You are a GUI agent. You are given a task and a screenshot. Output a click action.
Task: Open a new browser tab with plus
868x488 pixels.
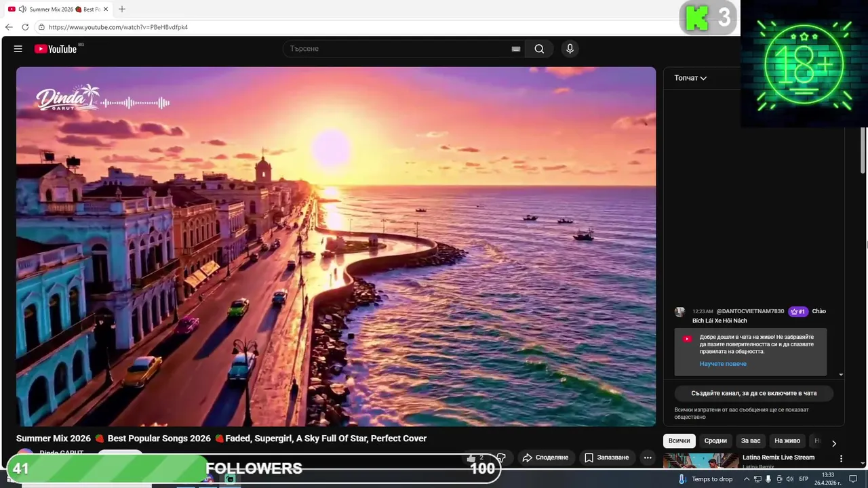pos(122,9)
